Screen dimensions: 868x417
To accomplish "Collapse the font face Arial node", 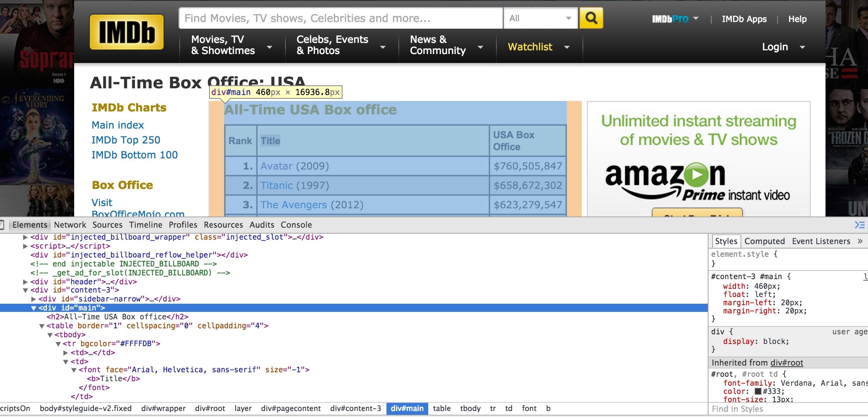I will coord(74,370).
